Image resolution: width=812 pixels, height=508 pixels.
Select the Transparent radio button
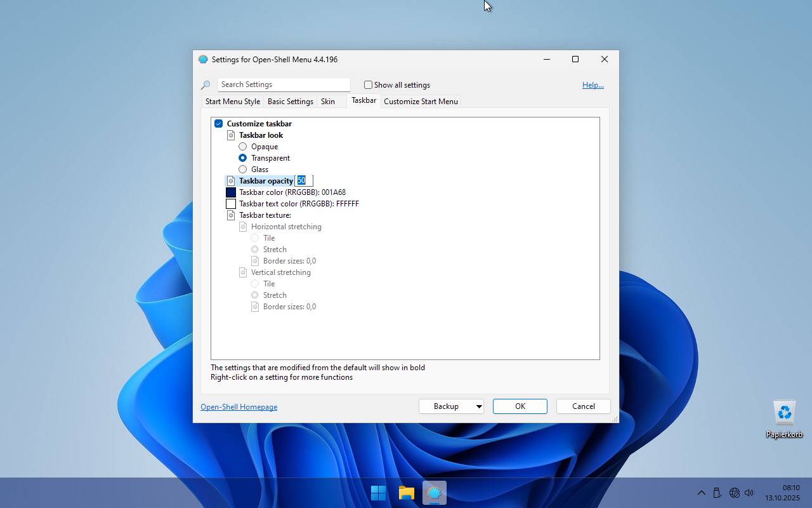tap(242, 158)
